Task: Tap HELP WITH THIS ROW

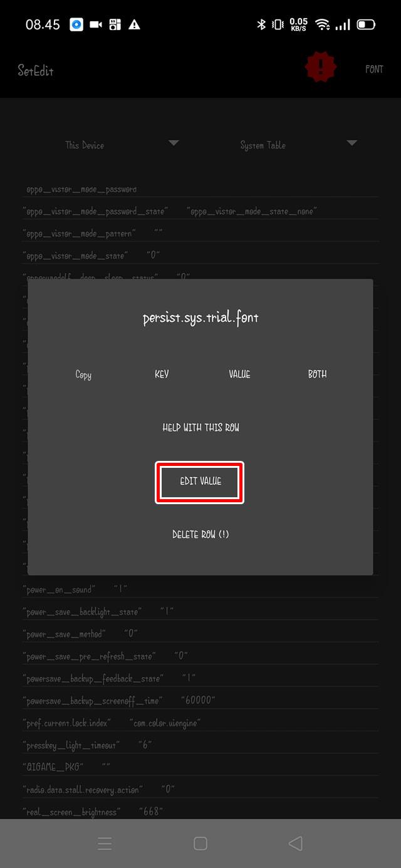Action: (200, 428)
